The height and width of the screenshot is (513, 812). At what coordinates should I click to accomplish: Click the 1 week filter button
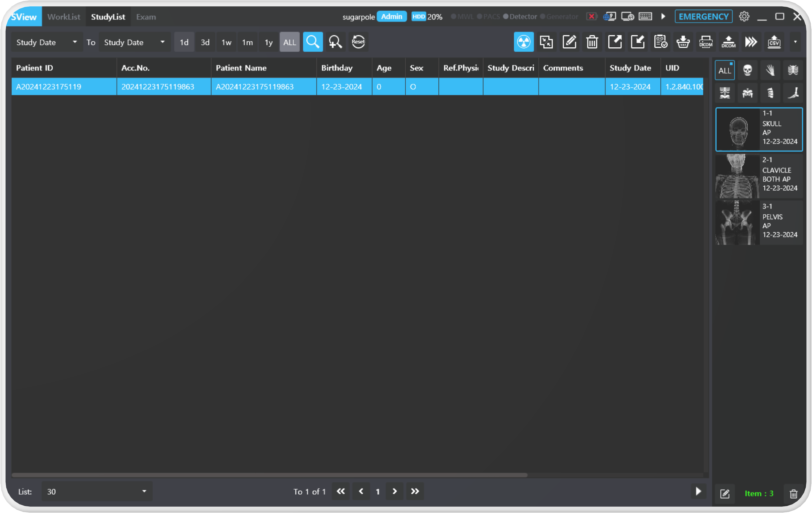coord(226,41)
